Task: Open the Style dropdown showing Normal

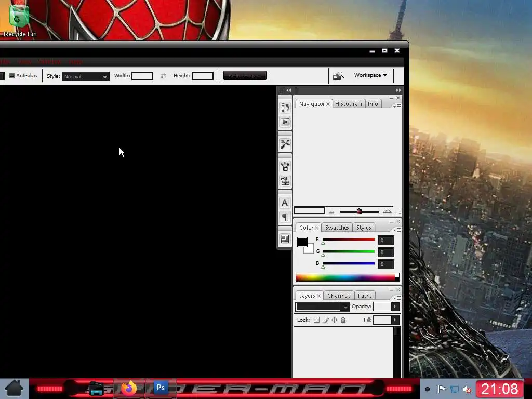Action: 86,76
